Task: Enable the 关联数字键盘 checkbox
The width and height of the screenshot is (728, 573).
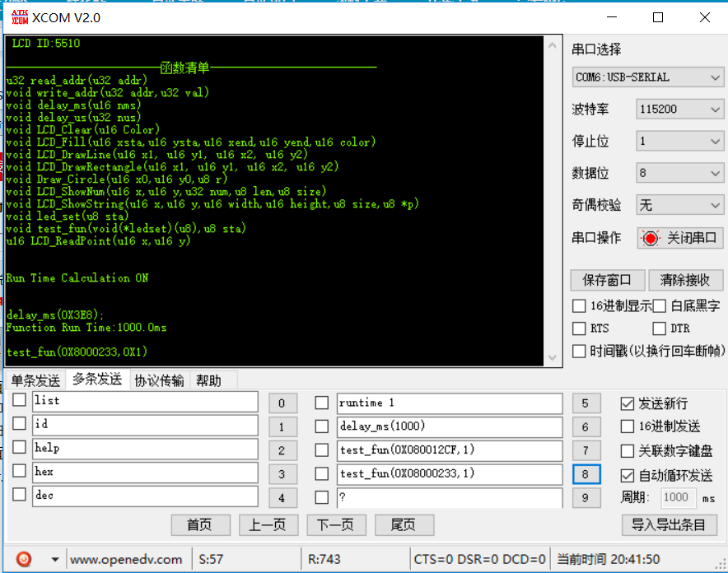Action: 627,451
